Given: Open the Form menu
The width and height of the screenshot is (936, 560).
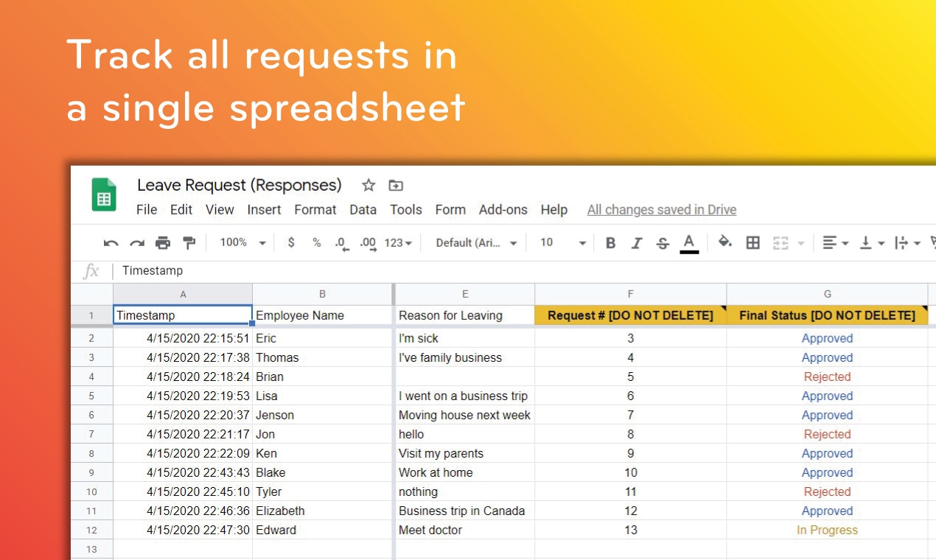Looking at the screenshot, I should click(450, 210).
